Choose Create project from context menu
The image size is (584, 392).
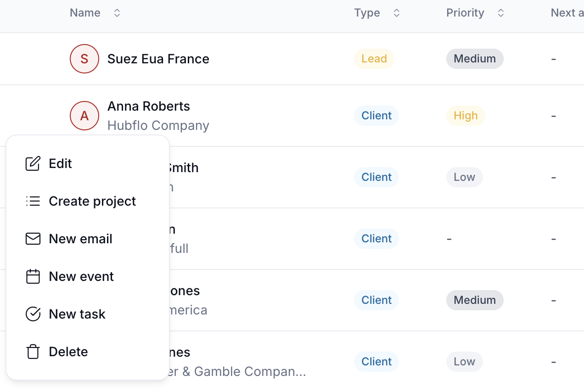88,201
